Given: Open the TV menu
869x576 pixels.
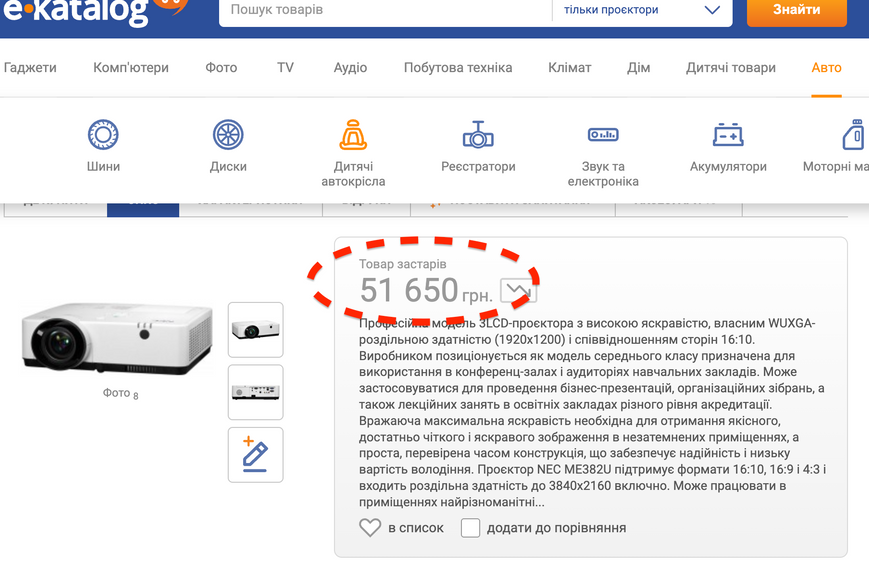Looking at the screenshot, I should coord(285,68).
